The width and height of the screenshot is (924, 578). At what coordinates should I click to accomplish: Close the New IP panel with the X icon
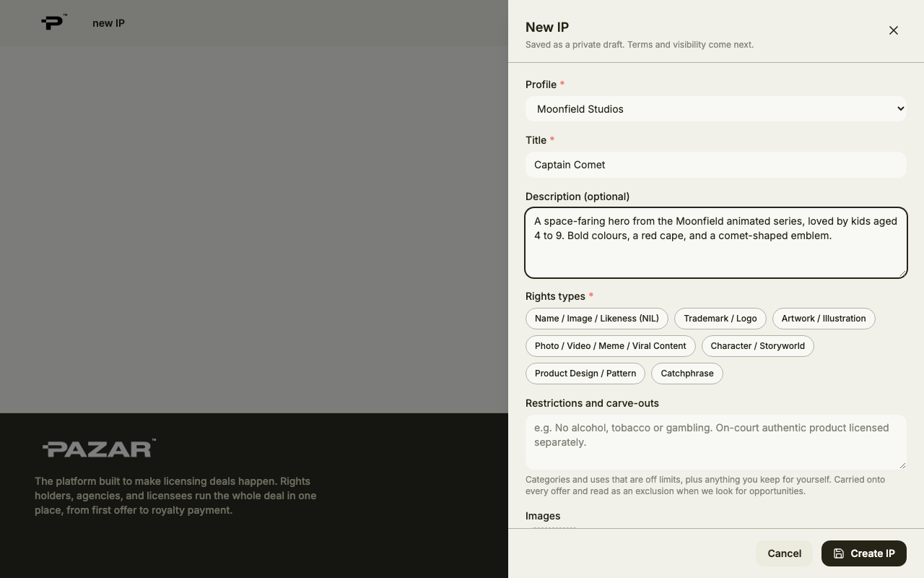click(x=894, y=30)
